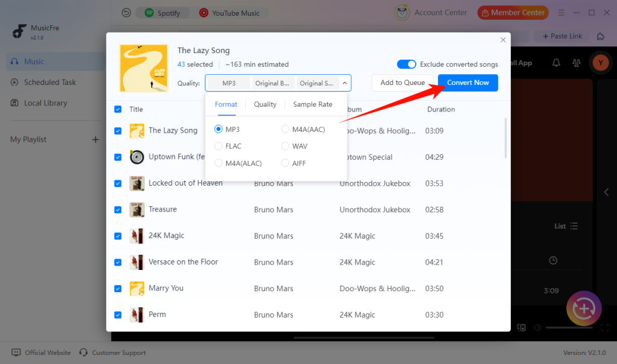
Task: Open Customer Support link
Action: (113, 353)
